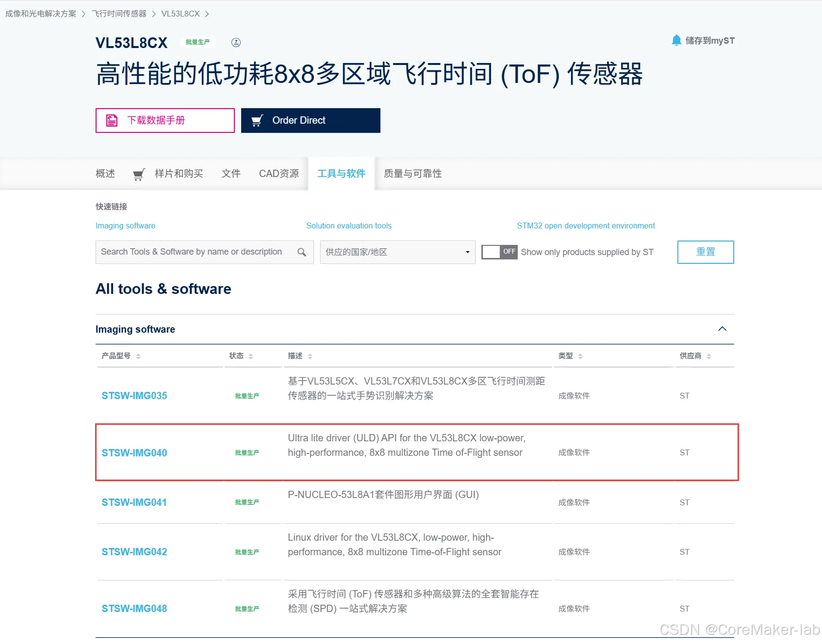
Task: Click the VL53L8CX breadcrumb
Action: pyautogui.click(x=181, y=14)
